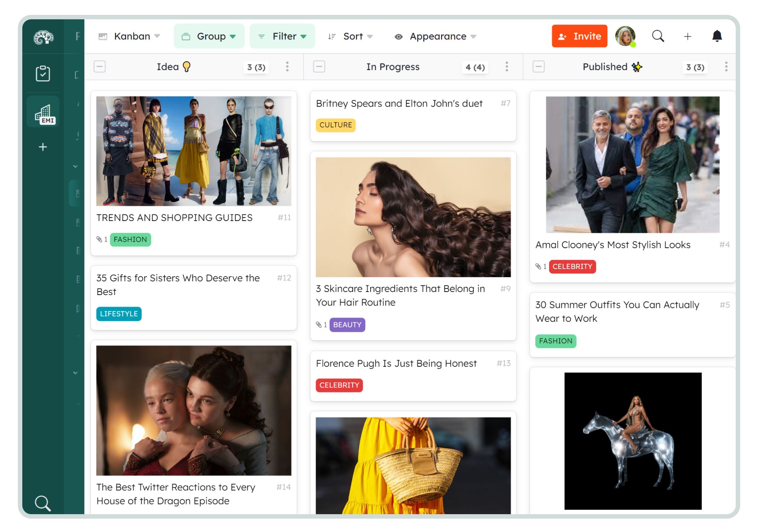Open the Amal Clooney photo thumbnail
The image size is (758, 532).
click(x=632, y=165)
